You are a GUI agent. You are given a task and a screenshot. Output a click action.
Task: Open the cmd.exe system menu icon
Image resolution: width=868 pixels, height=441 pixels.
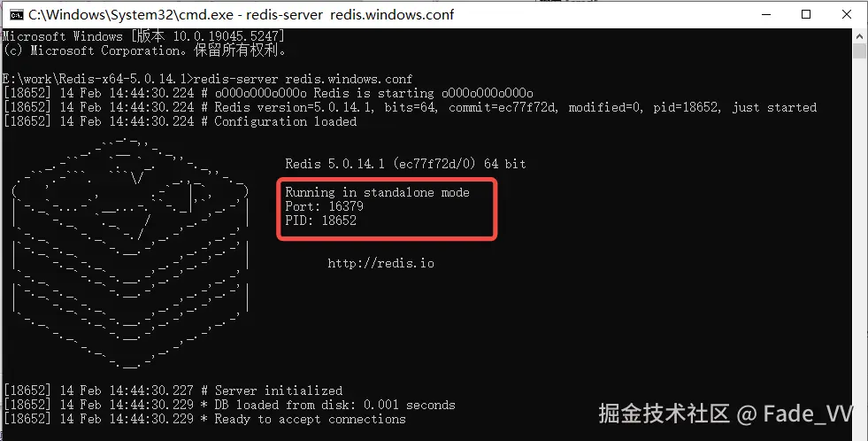(x=17, y=14)
